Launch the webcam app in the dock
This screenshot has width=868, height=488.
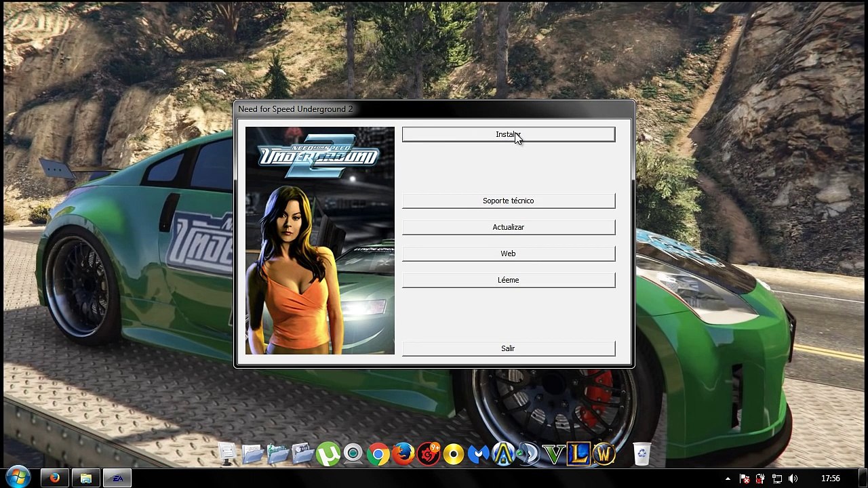pos(353,453)
